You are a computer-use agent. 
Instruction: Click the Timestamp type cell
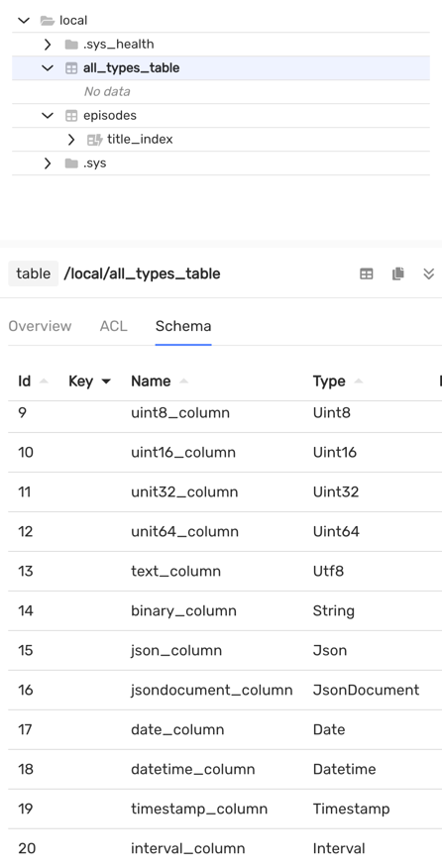[351, 809]
